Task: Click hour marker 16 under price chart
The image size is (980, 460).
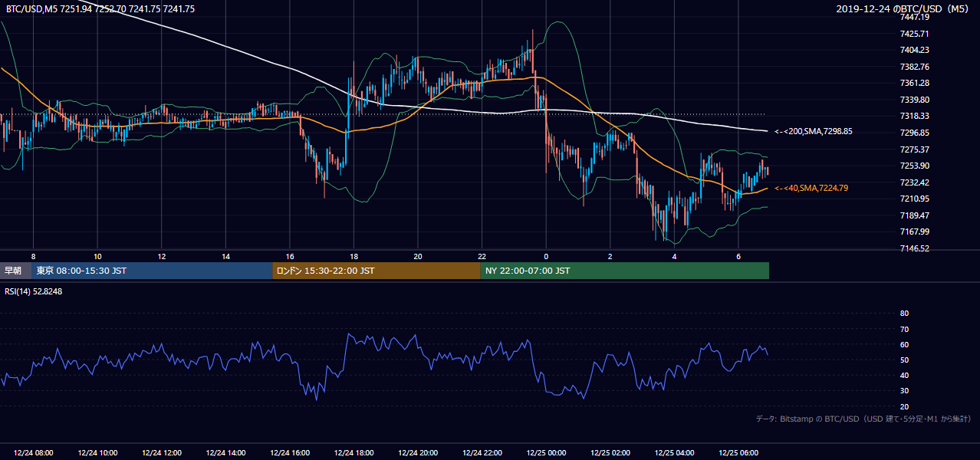Action: (290, 256)
